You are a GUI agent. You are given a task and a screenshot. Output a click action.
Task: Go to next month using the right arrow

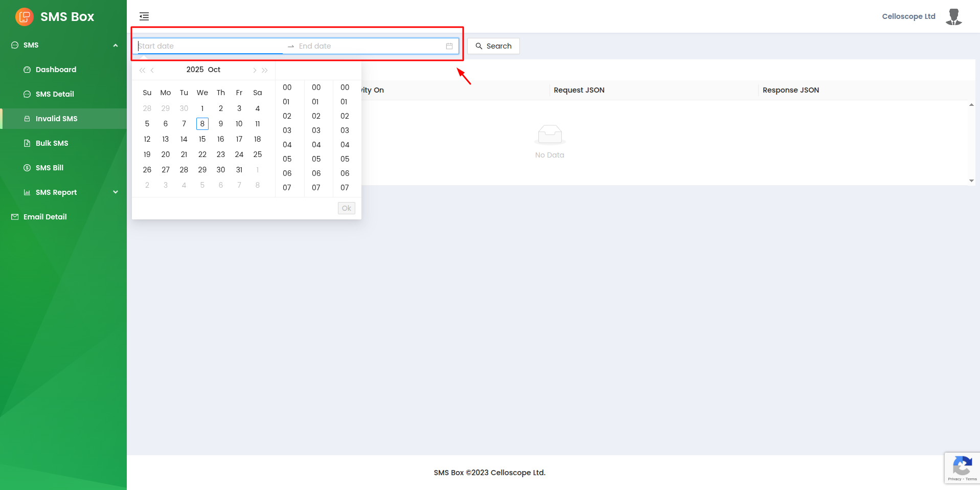[x=255, y=70]
